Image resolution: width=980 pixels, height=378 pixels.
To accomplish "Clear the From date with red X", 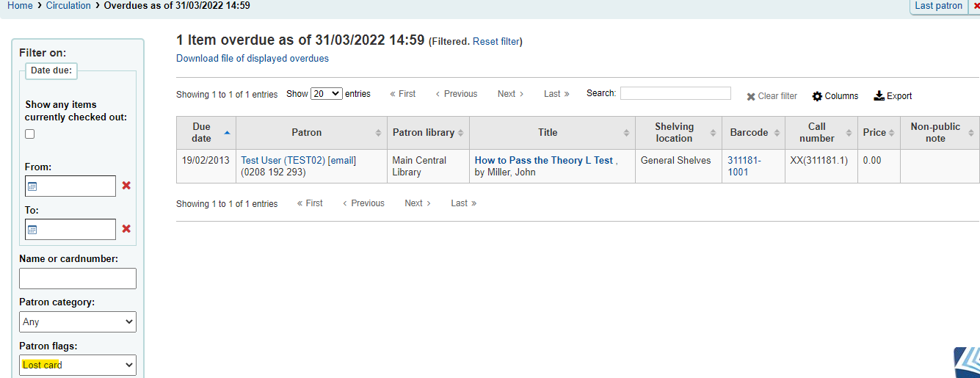I will tap(126, 186).
